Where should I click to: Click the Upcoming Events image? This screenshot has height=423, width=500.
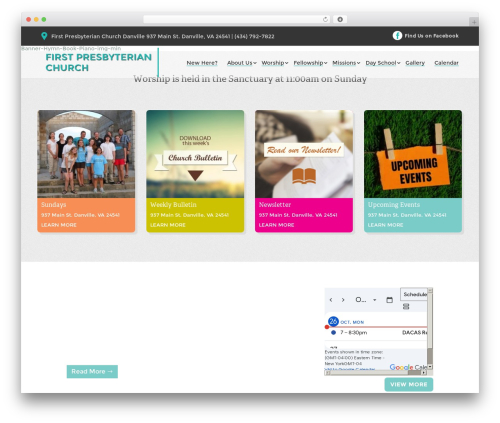pos(413,154)
